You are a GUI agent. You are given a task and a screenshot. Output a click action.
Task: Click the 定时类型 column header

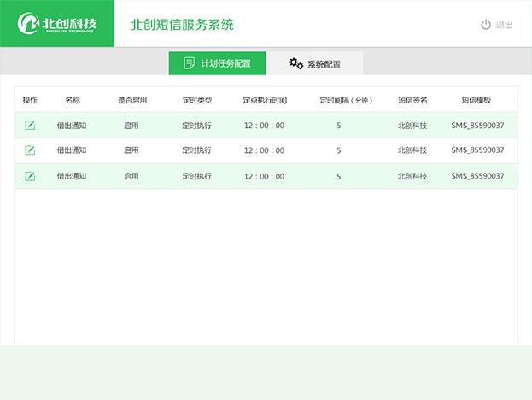(x=196, y=100)
